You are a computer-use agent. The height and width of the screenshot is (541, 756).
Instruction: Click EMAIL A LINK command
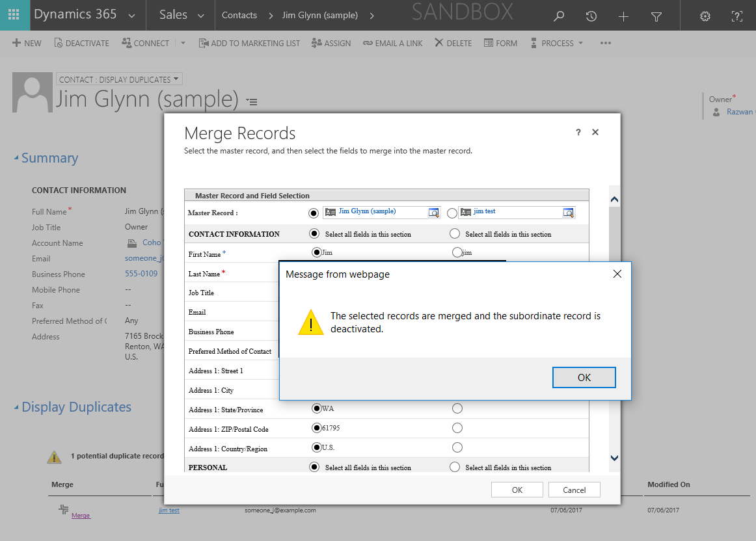(x=392, y=43)
